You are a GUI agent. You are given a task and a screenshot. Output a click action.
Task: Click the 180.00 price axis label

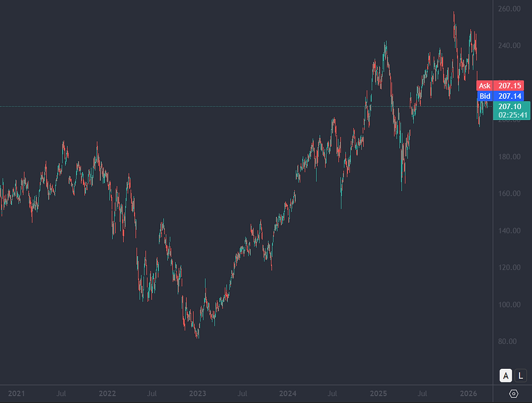[509, 156]
